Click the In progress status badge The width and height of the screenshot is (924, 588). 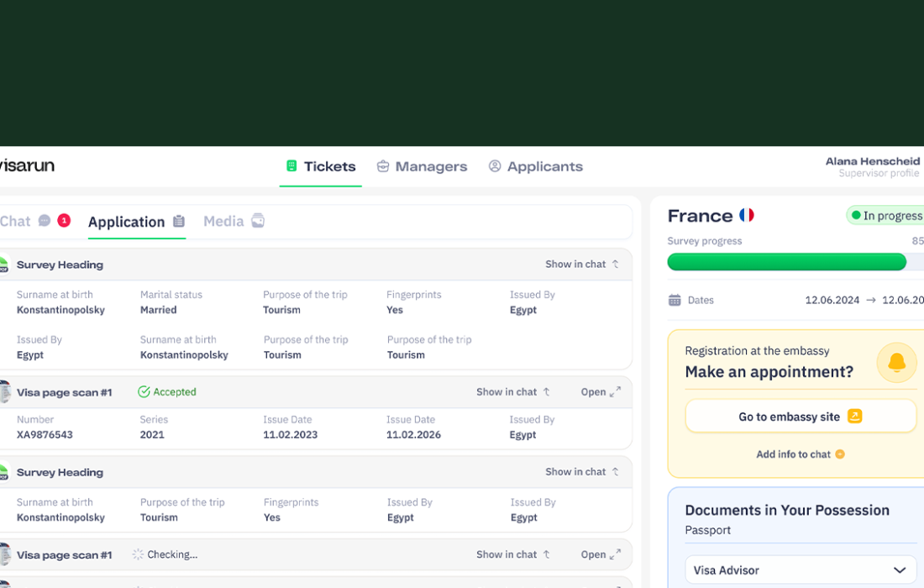click(886, 216)
